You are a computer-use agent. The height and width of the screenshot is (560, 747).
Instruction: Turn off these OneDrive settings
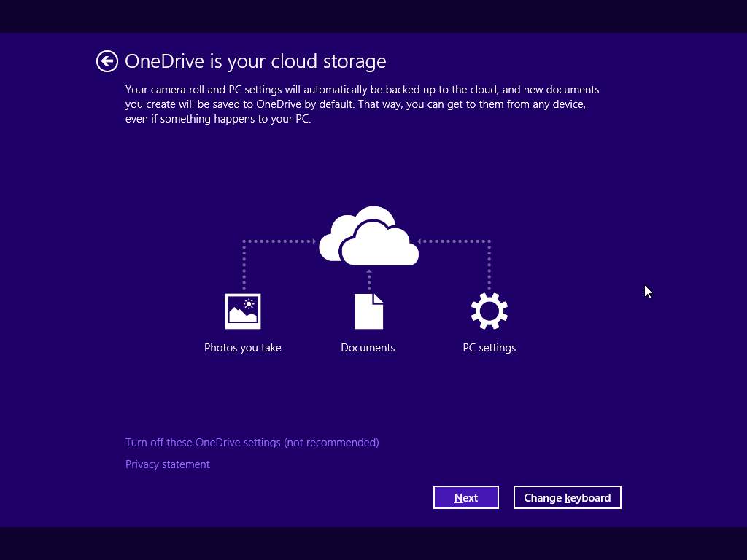[x=252, y=443]
